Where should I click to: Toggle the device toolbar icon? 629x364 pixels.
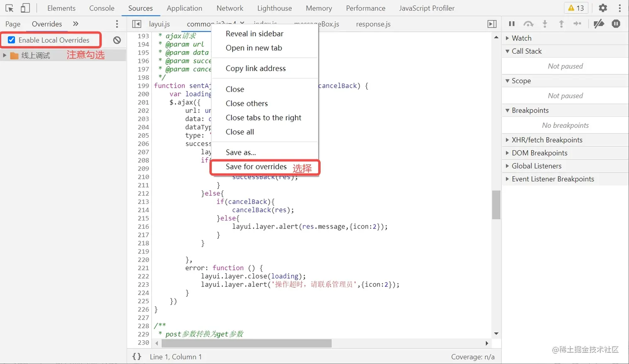25,8
